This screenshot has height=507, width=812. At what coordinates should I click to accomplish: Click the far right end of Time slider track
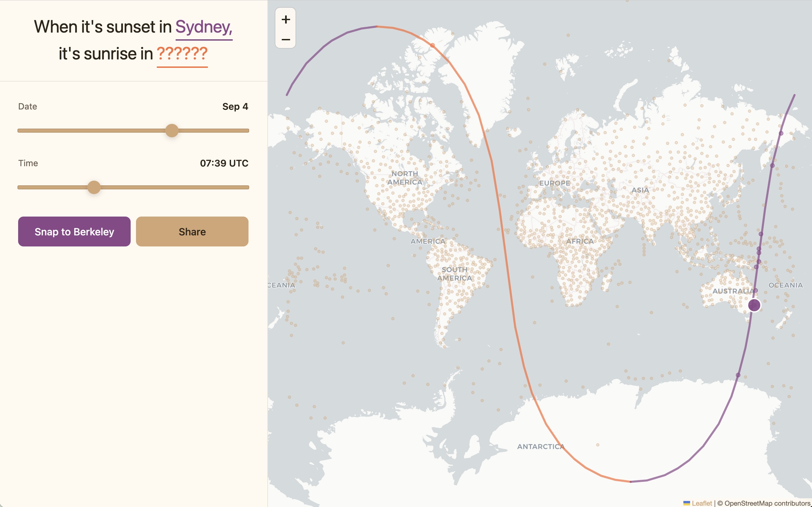tap(247, 187)
